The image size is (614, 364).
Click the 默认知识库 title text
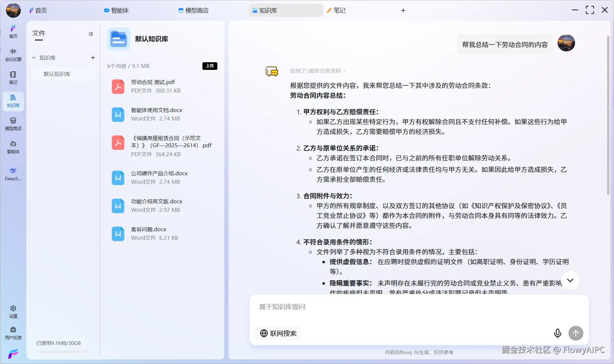pyautogui.click(x=152, y=39)
